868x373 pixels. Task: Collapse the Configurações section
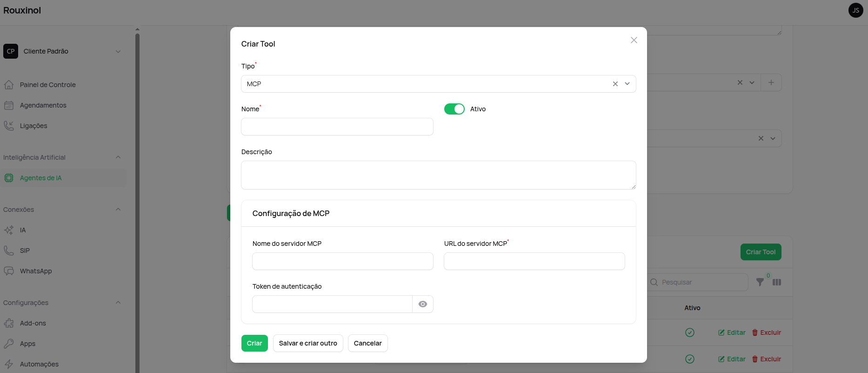pos(118,303)
